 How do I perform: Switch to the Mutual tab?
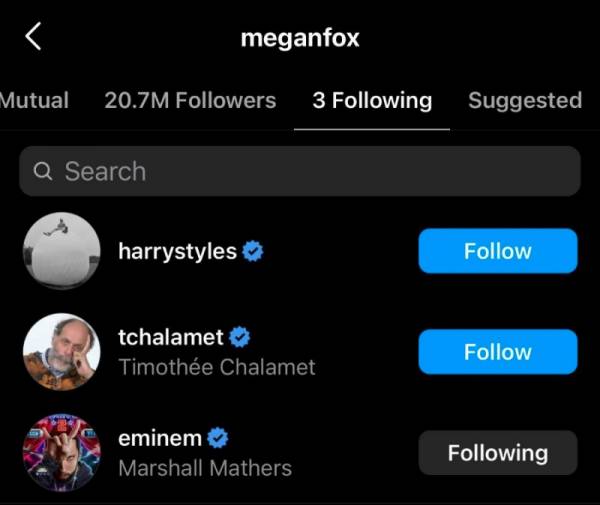click(34, 100)
